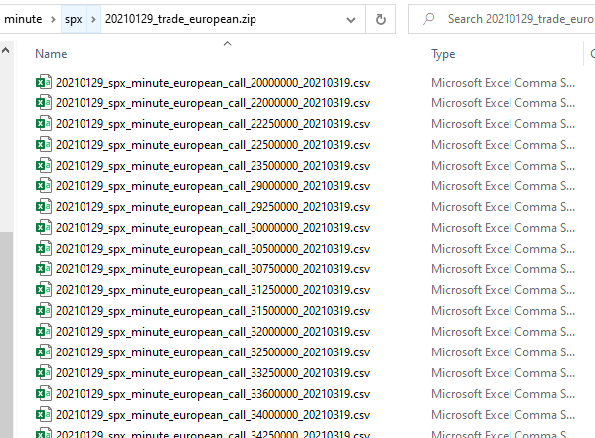Screen dimensions: 595x438
Task: Expand the chevron after the minute breadcrumb
Action: click(x=53, y=19)
